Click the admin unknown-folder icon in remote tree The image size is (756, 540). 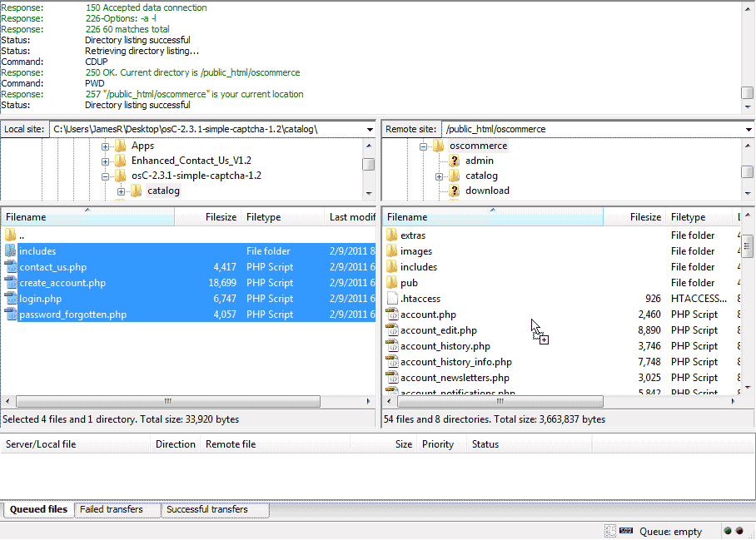click(x=454, y=161)
